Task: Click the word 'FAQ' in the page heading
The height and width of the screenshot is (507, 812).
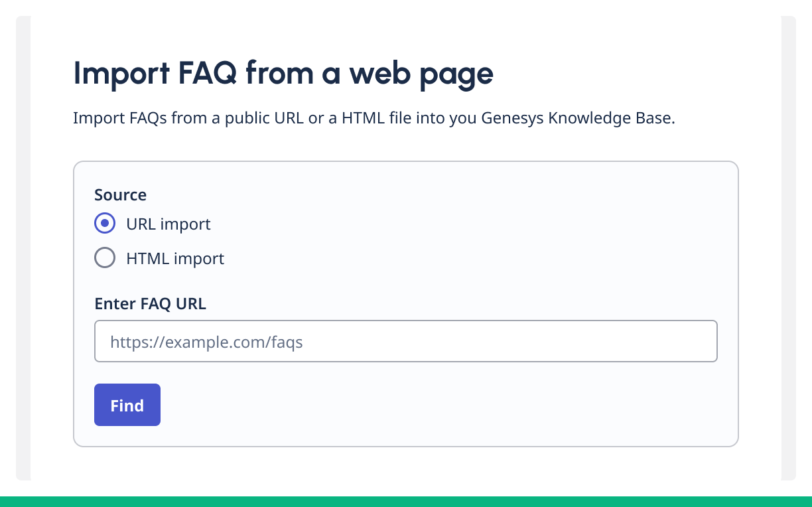Action: pyautogui.click(x=207, y=73)
